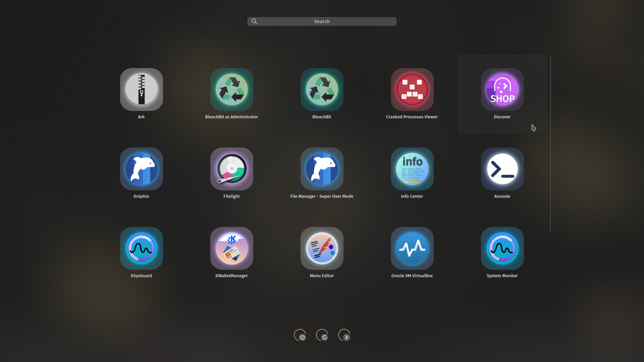Click the "KWalletManager" text label
This screenshot has height=362, width=644.
[x=231, y=276]
